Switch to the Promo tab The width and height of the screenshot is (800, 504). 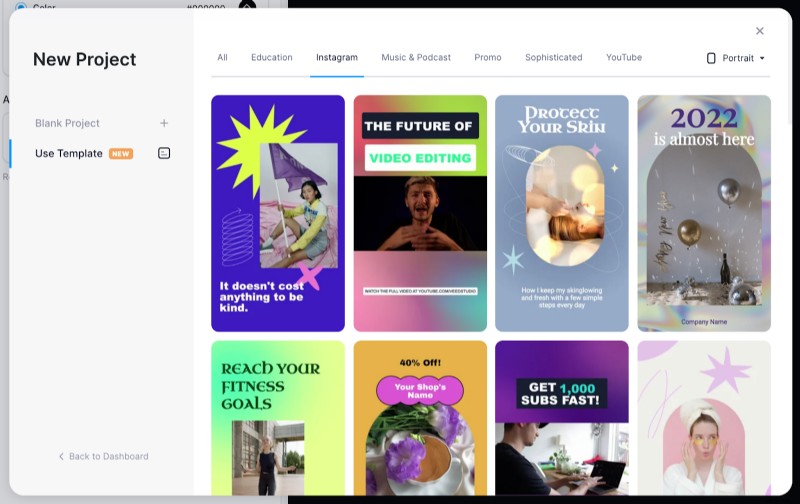point(488,57)
